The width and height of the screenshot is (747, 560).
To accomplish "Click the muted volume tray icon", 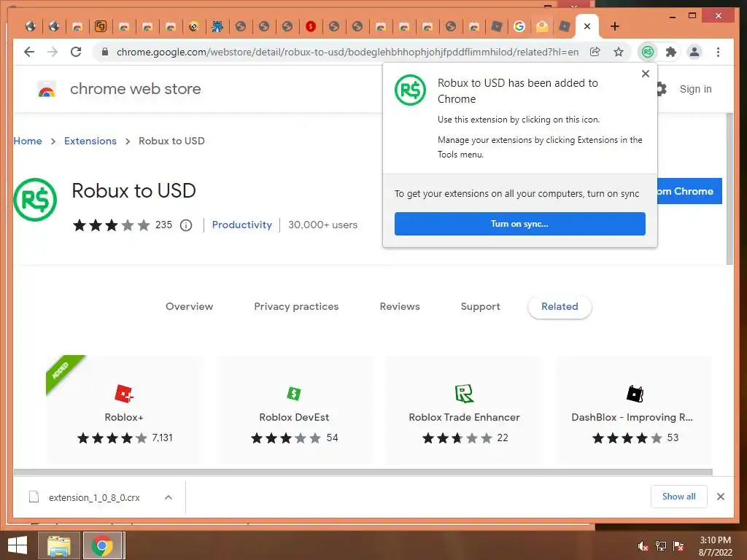I will tap(643, 546).
